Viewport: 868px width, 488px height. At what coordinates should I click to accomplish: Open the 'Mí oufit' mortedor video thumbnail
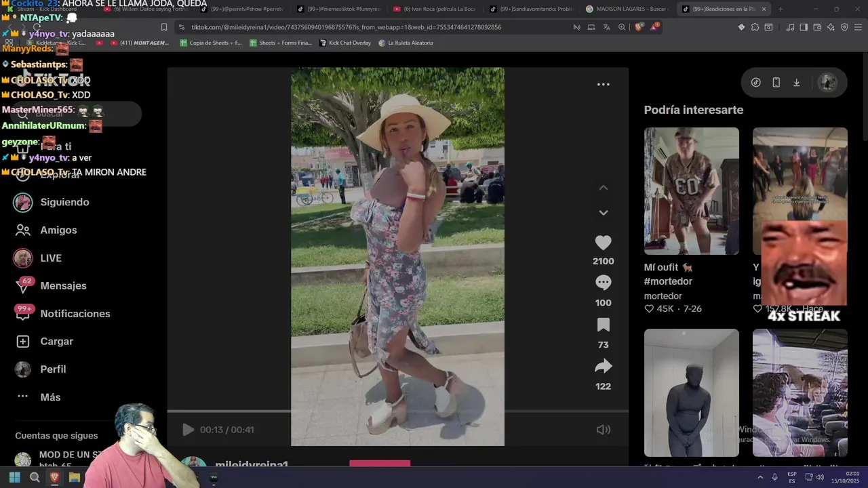point(691,191)
